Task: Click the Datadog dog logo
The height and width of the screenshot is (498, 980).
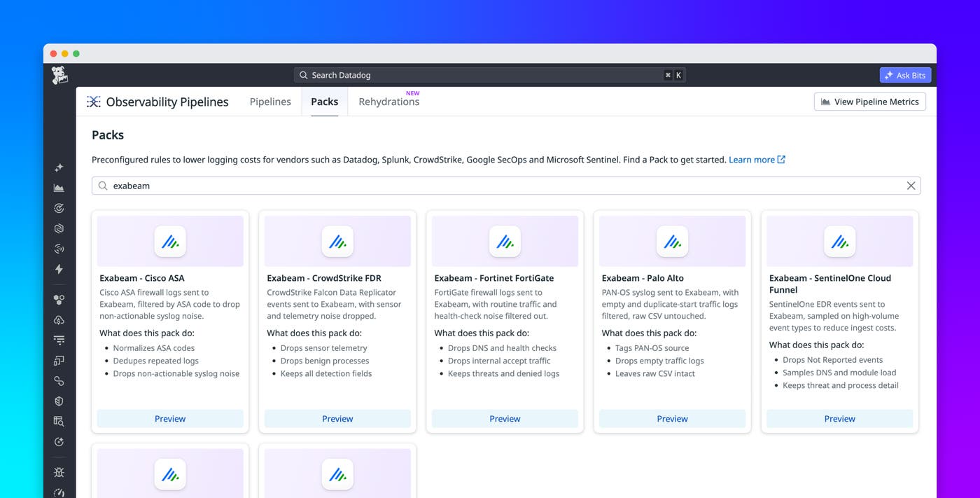Action: pos(59,75)
